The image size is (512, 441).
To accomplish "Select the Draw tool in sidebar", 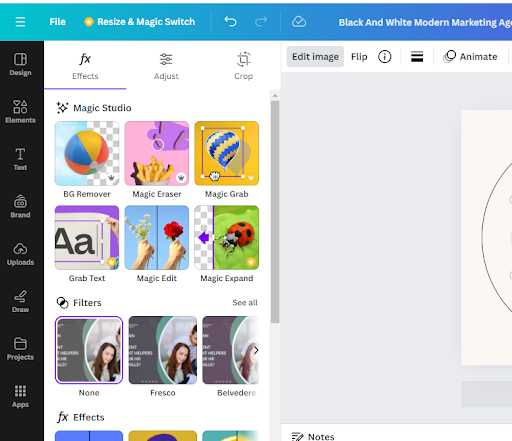I will tap(20, 301).
